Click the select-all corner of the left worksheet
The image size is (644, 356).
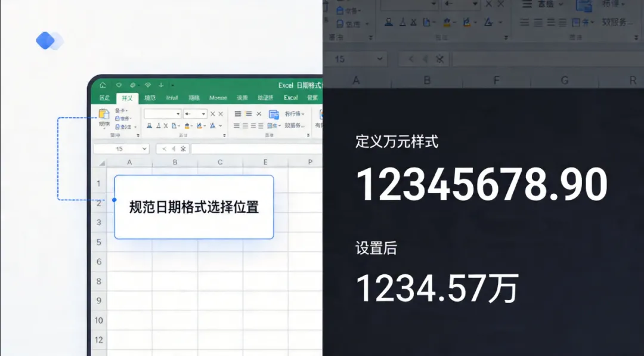(102, 163)
